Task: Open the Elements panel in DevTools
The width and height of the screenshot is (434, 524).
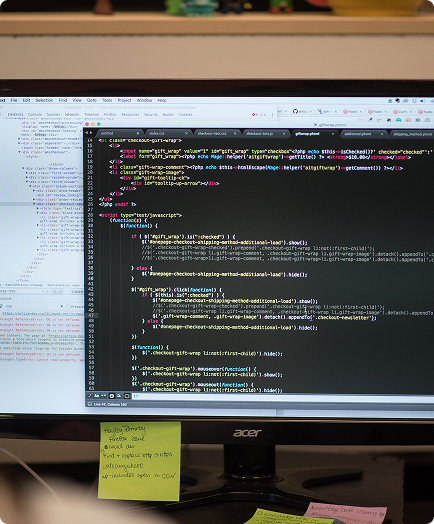Action: (x=15, y=114)
